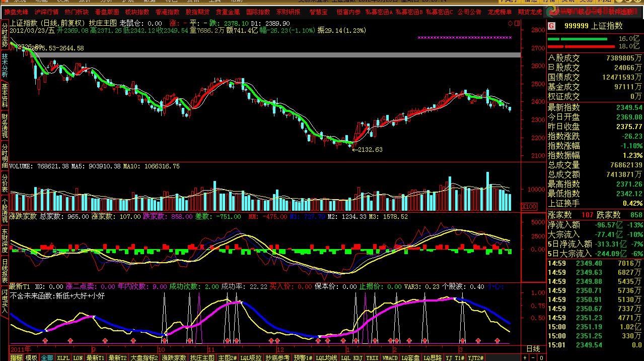Choose LQL均线 indicator tab
This screenshot has width=644, height=361.
pos(326,357)
